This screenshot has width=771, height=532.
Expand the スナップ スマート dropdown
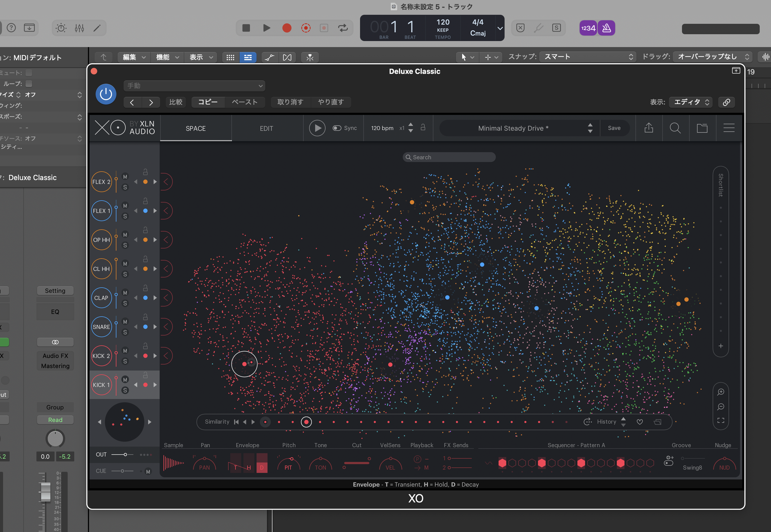(587, 57)
